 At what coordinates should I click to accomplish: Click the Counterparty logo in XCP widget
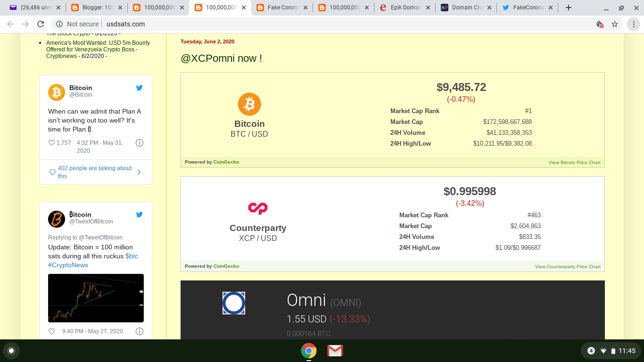coord(258,208)
